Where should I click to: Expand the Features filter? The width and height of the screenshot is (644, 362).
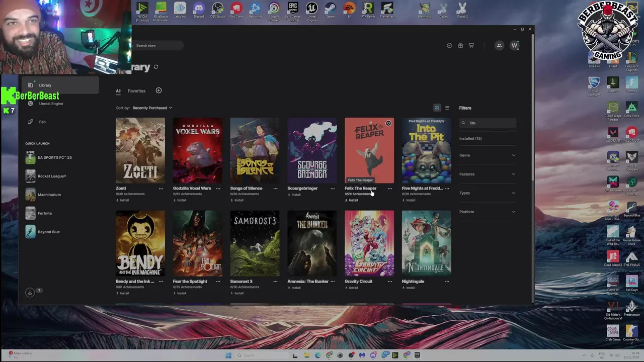pyautogui.click(x=487, y=174)
